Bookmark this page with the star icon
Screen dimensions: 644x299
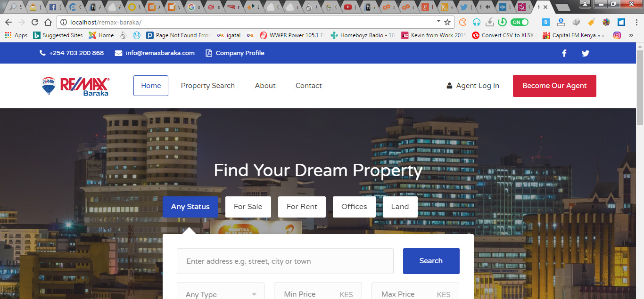(x=447, y=22)
